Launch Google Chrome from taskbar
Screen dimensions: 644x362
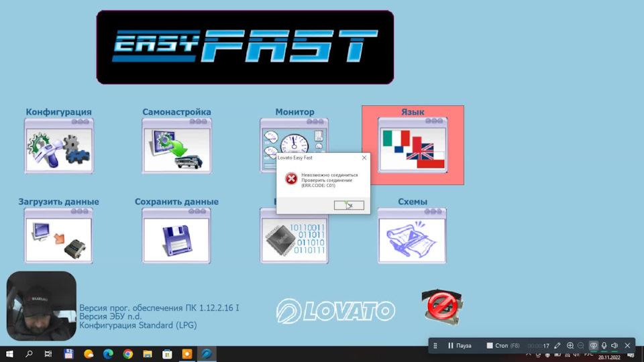[127, 354]
